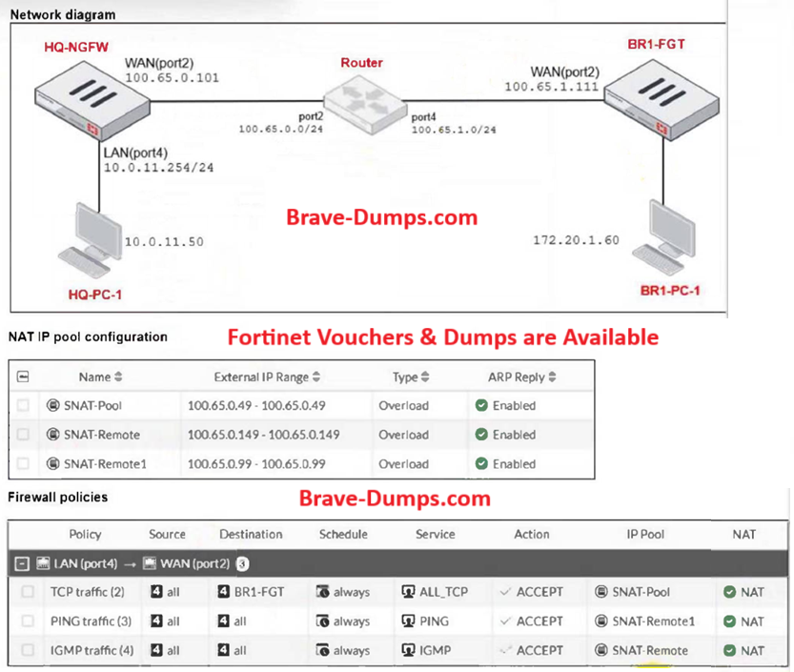Click the ALL_TCP service icon

click(410, 592)
